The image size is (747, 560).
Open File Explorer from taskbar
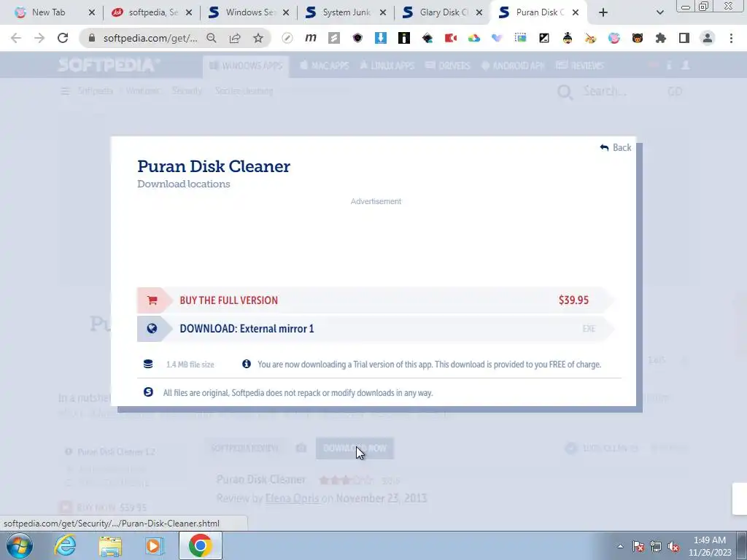coord(110,545)
